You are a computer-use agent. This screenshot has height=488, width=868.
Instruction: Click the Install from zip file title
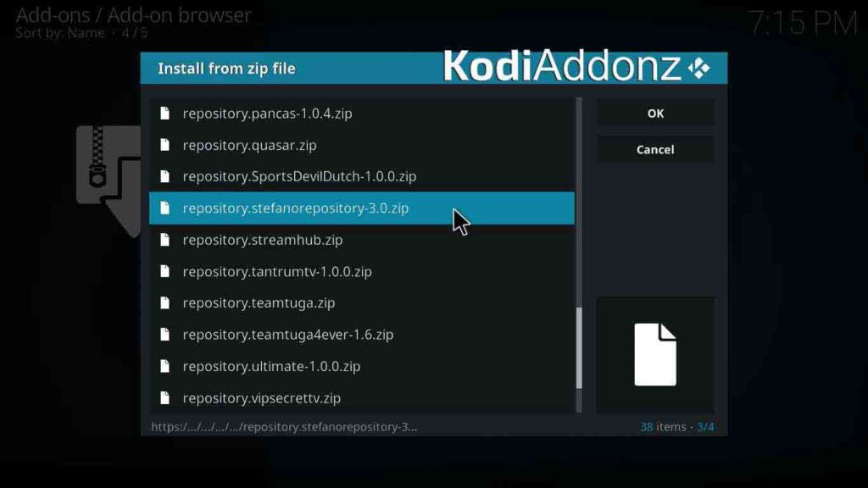tap(226, 69)
